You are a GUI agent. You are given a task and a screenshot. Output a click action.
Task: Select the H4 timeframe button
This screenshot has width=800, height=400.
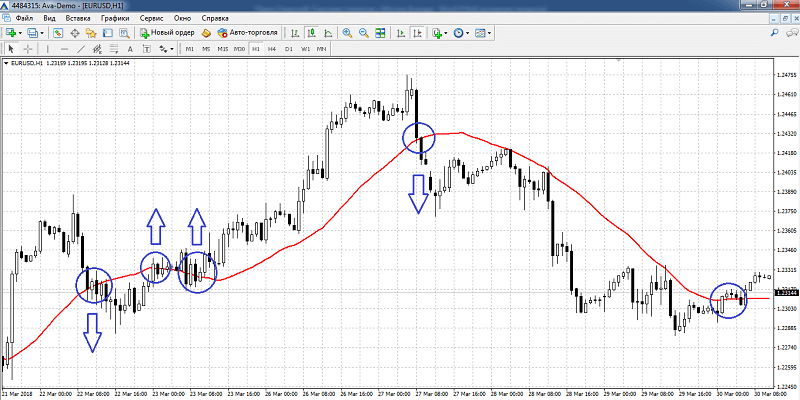coord(272,49)
